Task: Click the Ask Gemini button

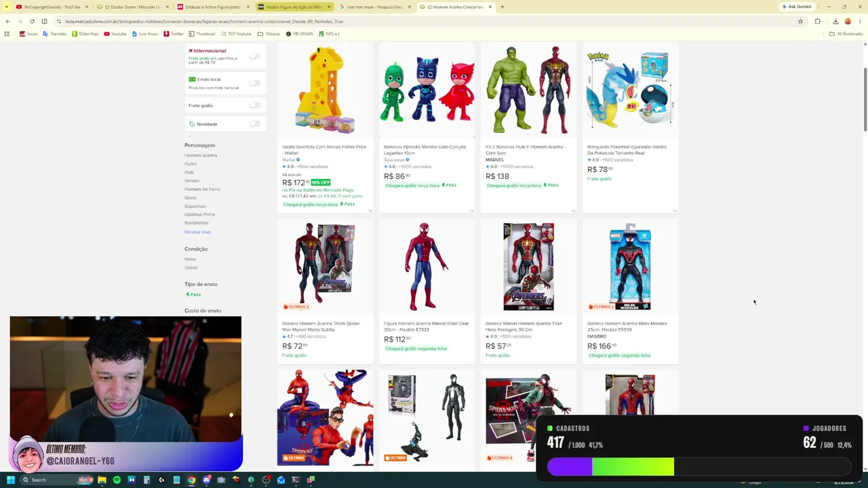Action: (x=797, y=7)
